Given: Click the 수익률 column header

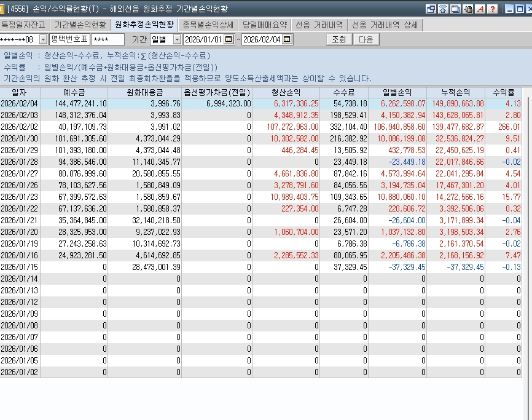Looking at the screenshot, I should [x=504, y=92].
